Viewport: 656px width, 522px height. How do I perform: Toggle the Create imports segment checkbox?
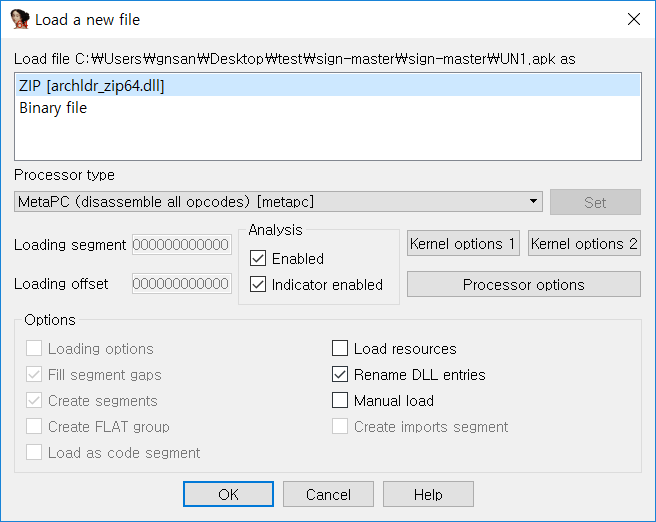click(340, 426)
